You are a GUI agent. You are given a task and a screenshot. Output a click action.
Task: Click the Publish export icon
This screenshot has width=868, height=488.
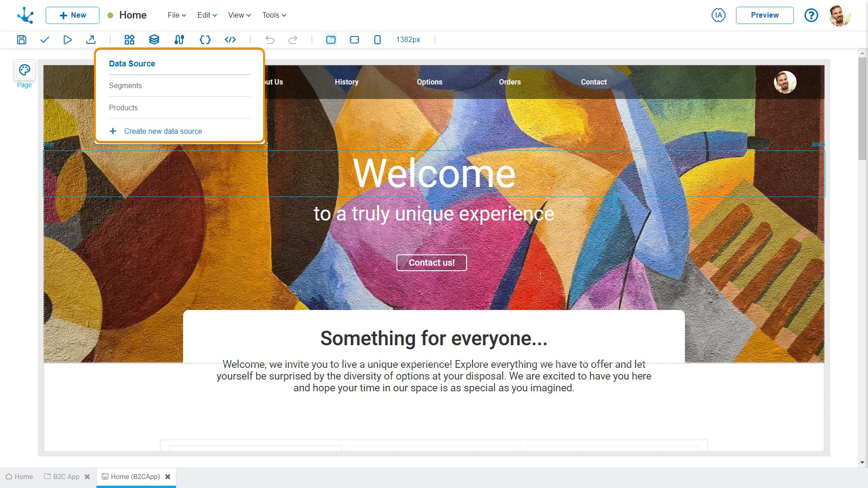(90, 40)
